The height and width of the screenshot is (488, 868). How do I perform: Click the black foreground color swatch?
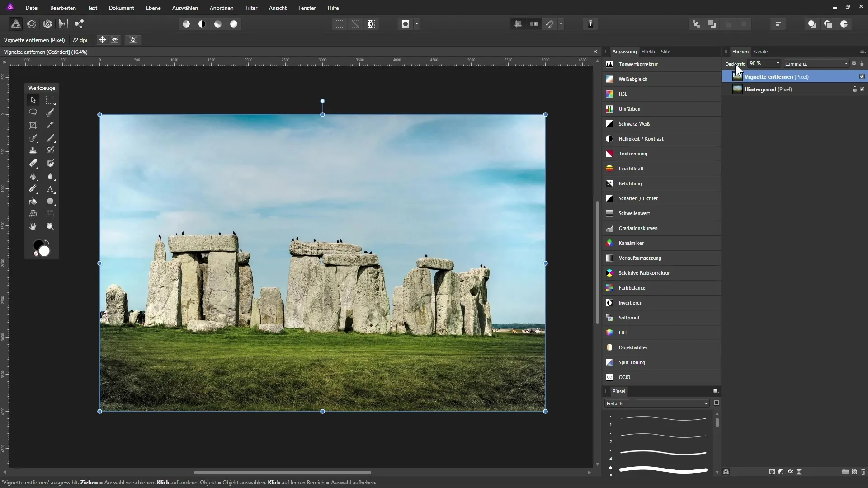point(38,245)
